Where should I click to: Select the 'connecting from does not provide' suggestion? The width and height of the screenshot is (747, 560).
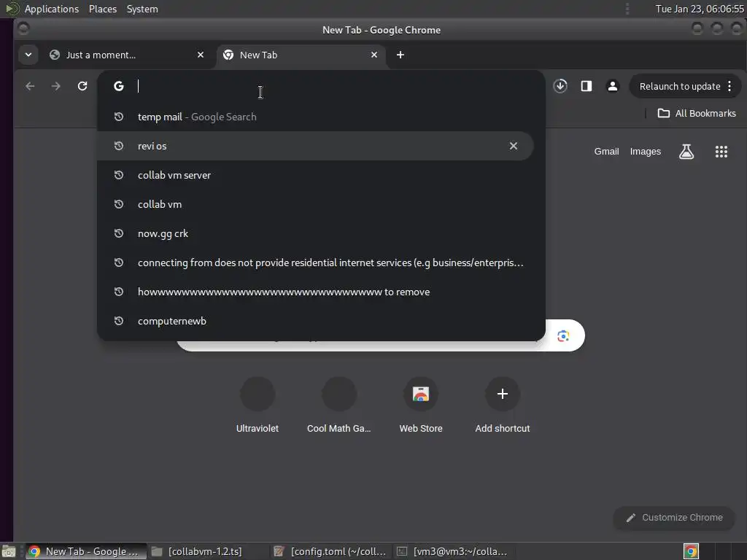(x=315, y=262)
